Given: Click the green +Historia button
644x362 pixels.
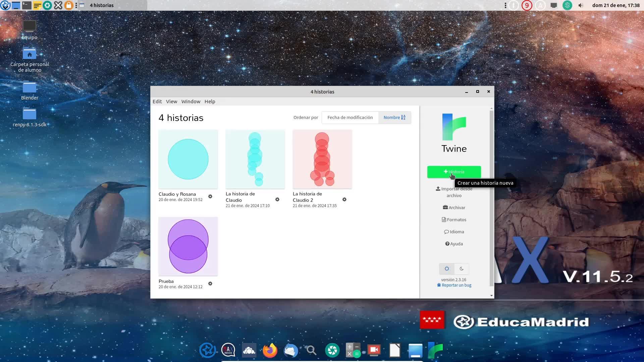Looking at the screenshot, I should tap(454, 172).
